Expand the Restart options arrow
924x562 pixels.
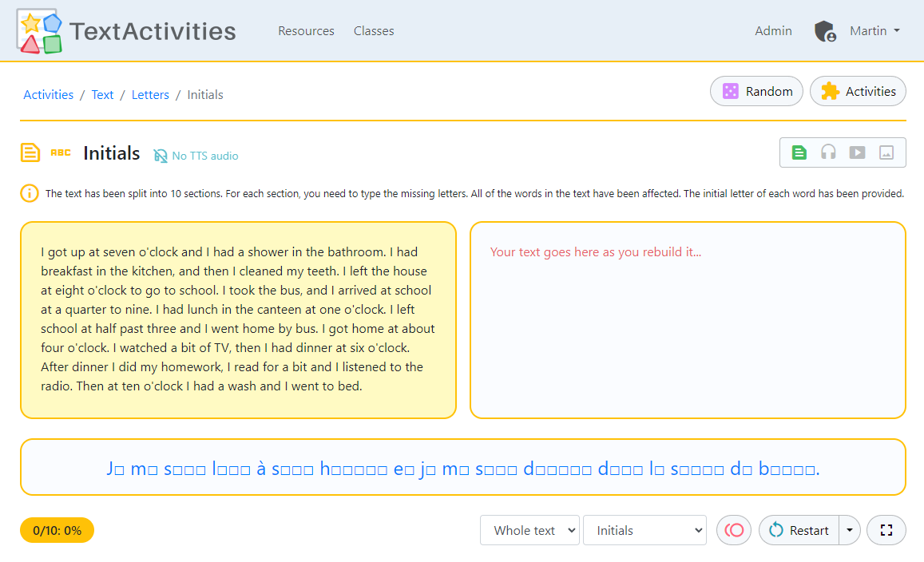(x=850, y=530)
